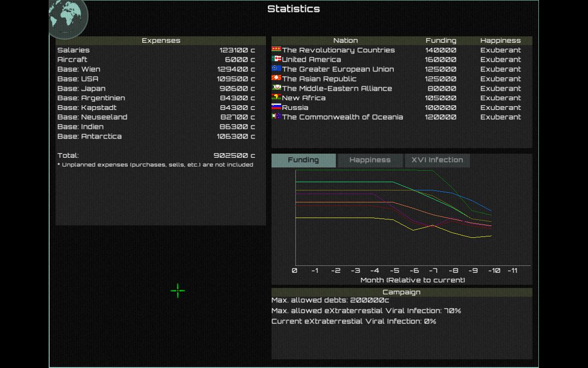Click the United America nation name
The width and height of the screenshot is (588, 368).
tap(311, 59)
